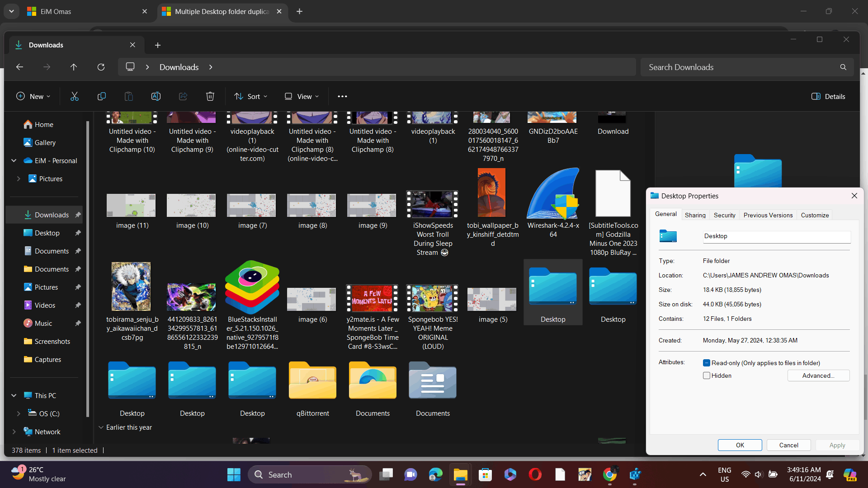
Task: Go up one folder with Up arrow
Action: (x=74, y=67)
